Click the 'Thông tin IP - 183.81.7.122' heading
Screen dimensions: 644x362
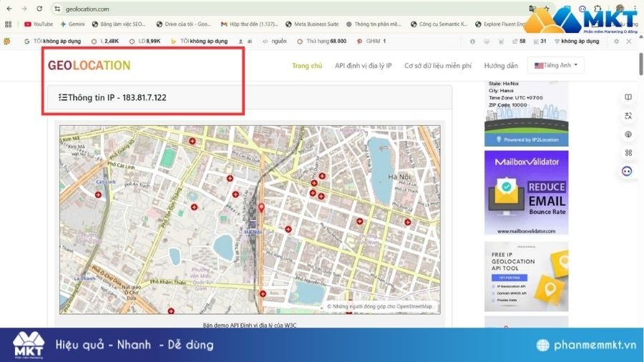(x=117, y=98)
